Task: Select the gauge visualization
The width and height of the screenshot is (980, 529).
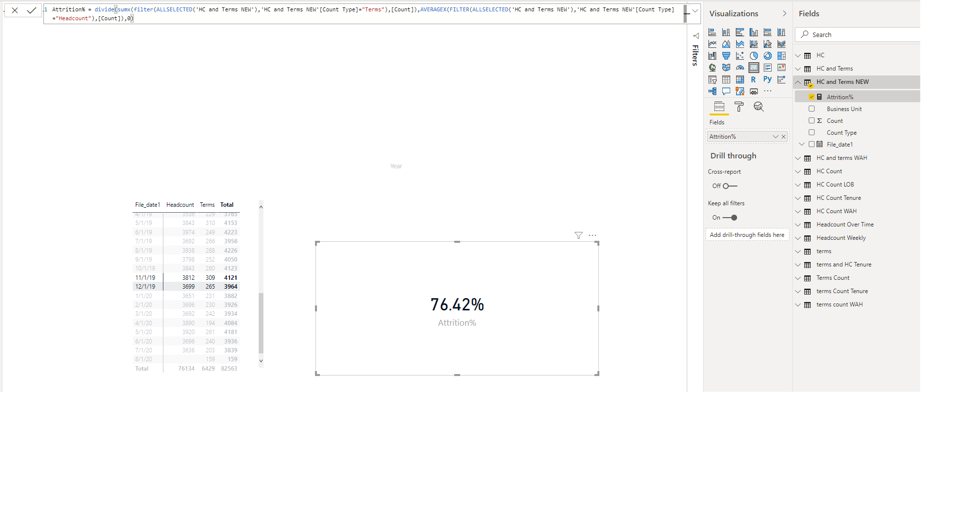Action: (740, 68)
